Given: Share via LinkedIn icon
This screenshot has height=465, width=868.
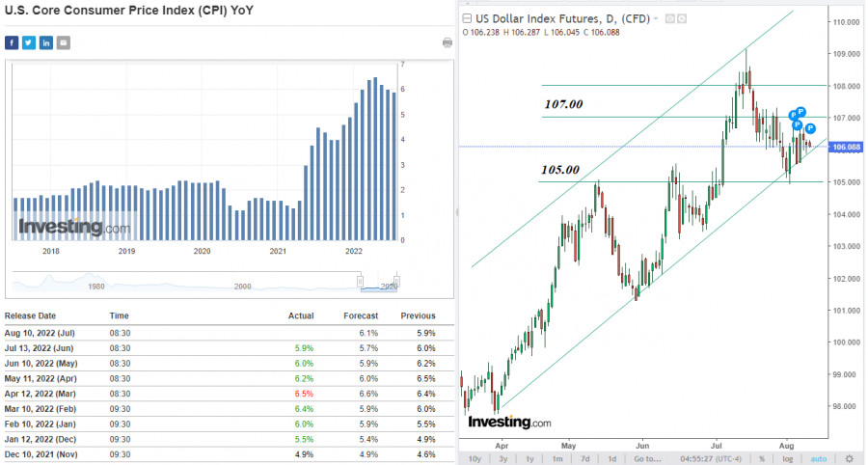Looking at the screenshot, I should (46, 42).
